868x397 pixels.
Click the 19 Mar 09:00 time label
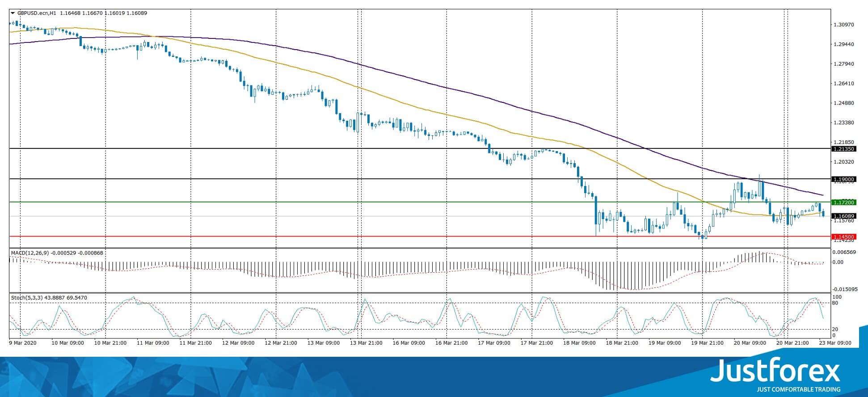tap(665, 343)
